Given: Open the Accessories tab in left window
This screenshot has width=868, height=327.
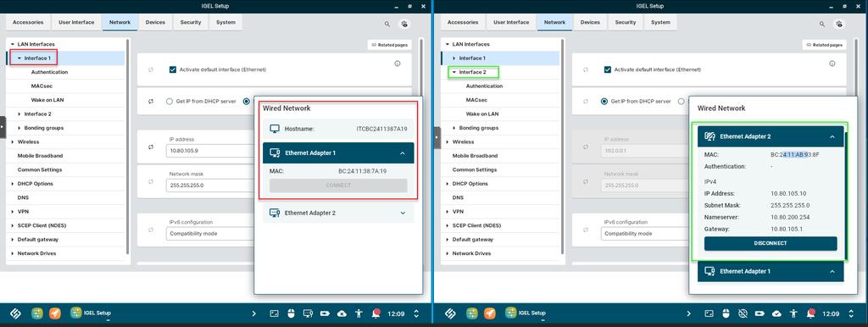Looking at the screenshot, I should click(x=28, y=22).
